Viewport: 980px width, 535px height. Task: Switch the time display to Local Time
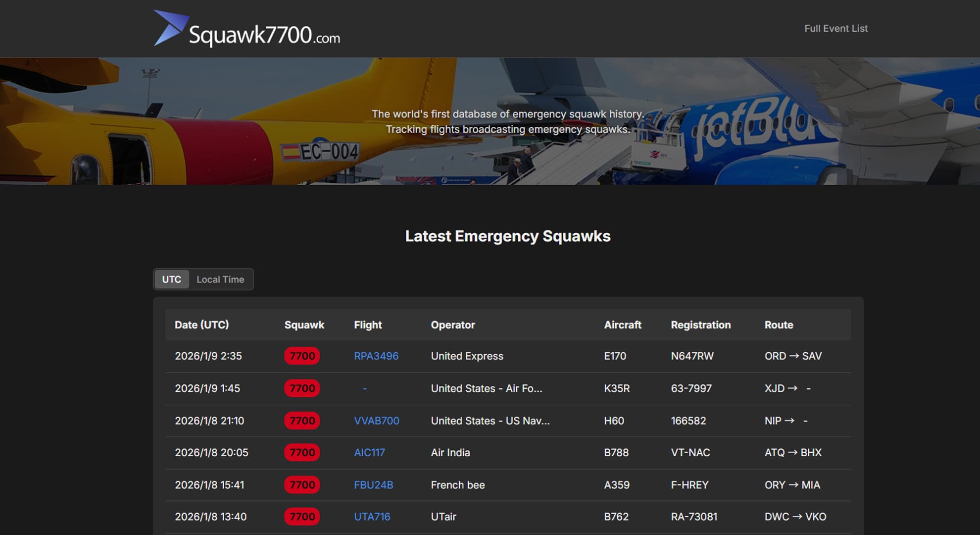click(x=220, y=279)
